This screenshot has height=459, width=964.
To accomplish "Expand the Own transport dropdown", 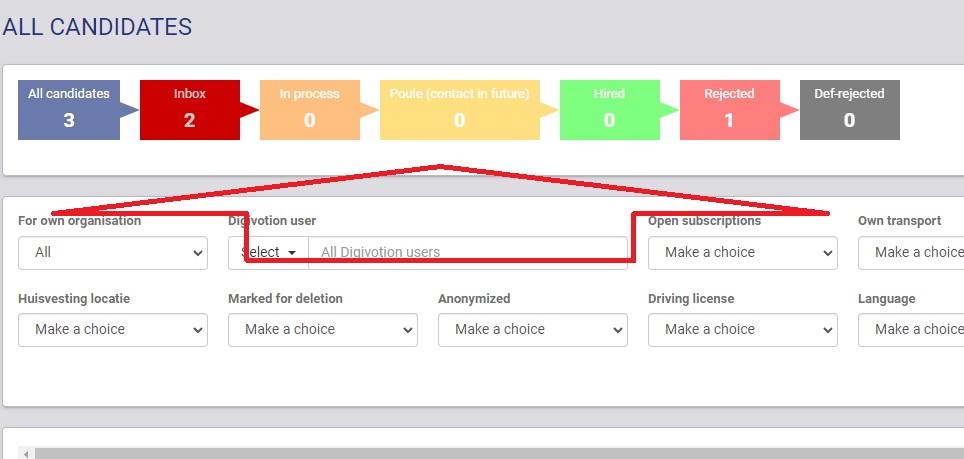I will (912, 253).
